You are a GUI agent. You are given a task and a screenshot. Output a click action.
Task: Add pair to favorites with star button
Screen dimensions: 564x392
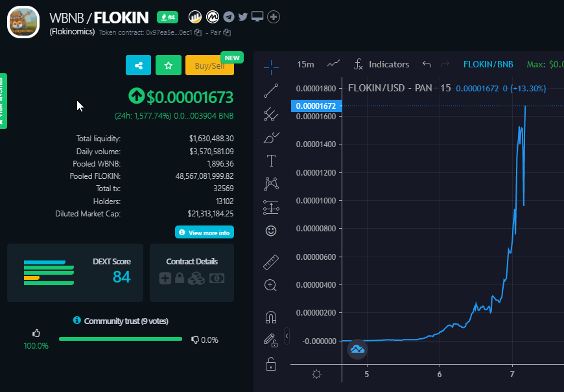(x=169, y=65)
